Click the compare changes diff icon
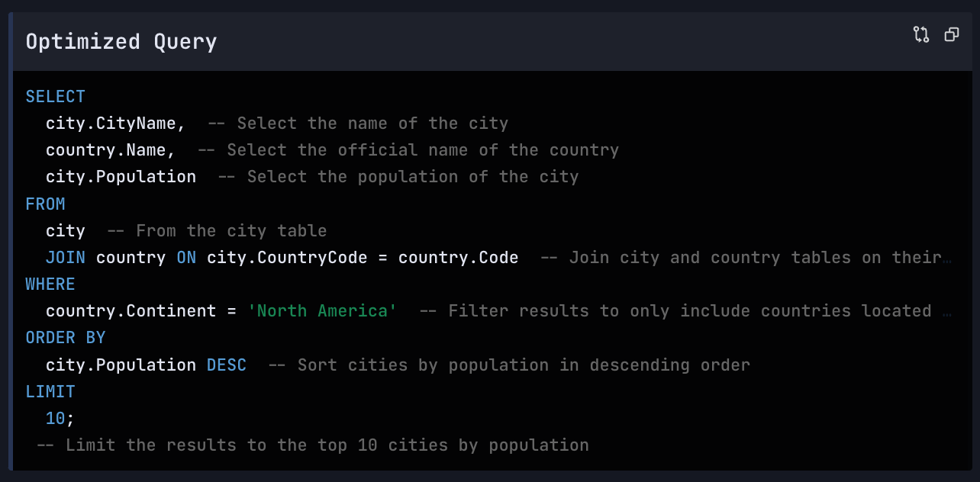Viewport: 980px width, 482px height. tap(921, 34)
